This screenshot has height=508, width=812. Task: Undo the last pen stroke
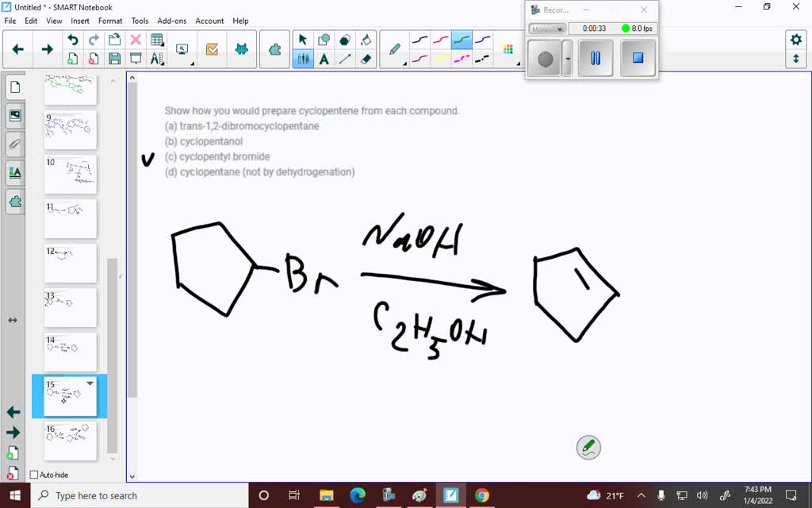(73, 38)
